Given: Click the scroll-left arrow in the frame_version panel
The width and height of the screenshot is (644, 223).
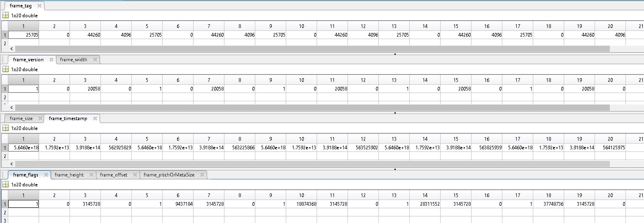Looking at the screenshot, I should tap(11, 107).
